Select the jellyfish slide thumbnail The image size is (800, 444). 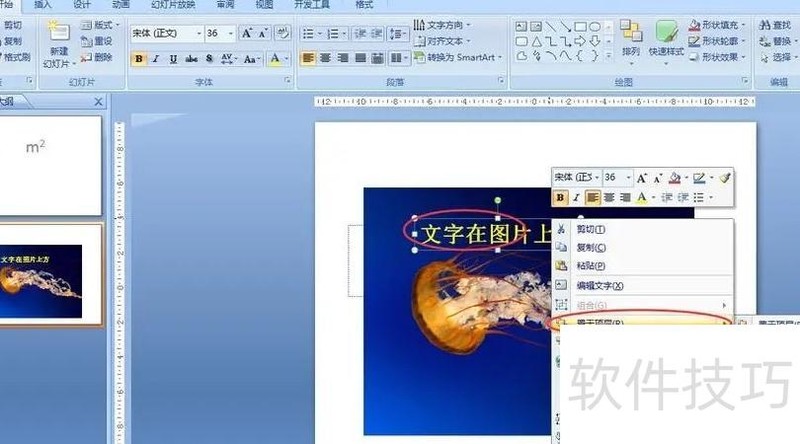51,275
